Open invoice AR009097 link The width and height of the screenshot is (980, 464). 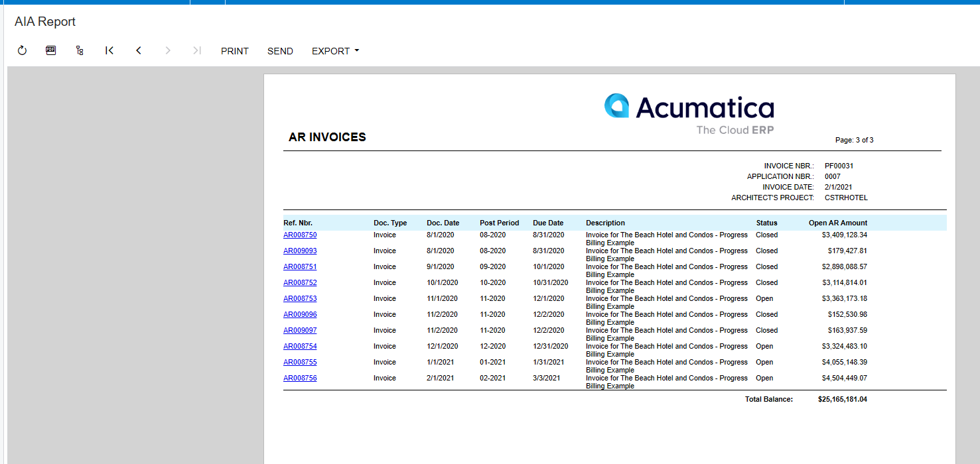point(300,330)
